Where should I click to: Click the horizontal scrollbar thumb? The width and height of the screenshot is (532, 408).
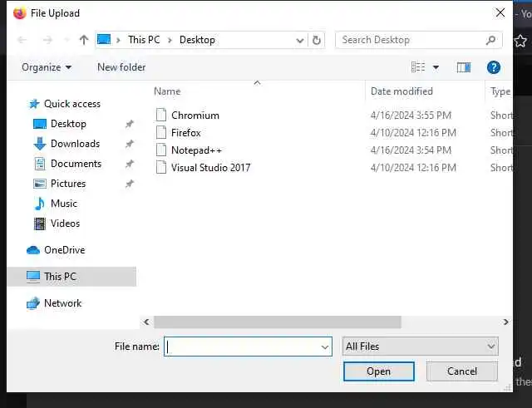click(x=277, y=322)
